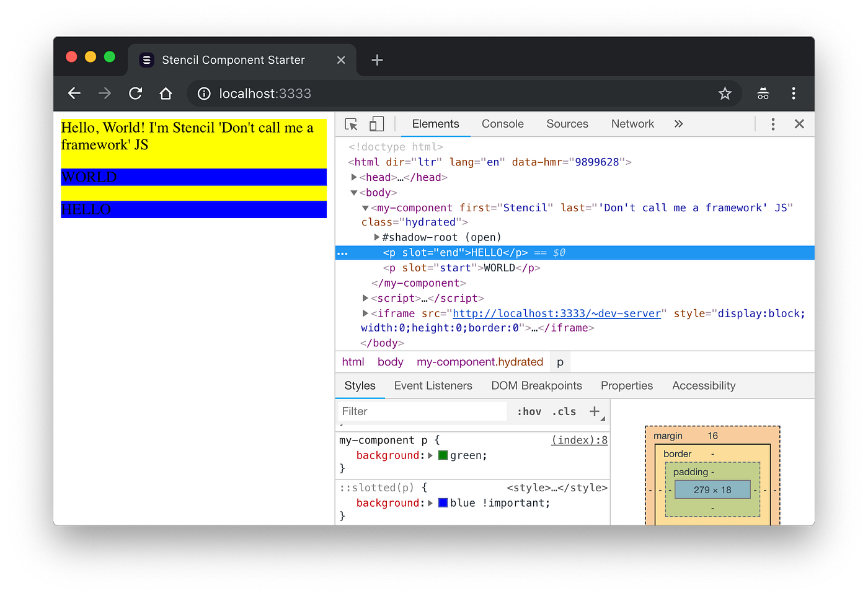Open the green color swatch picker
The width and height of the screenshot is (868, 596).
tap(443, 455)
